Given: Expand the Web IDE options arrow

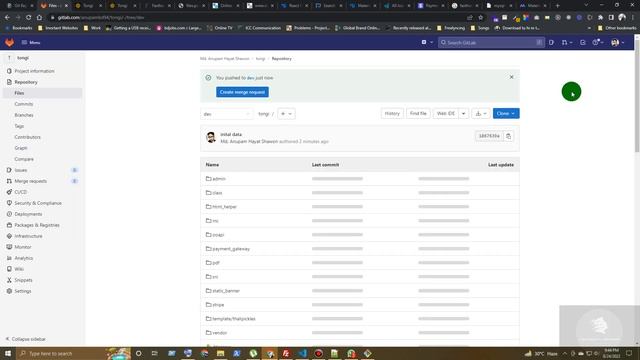Looking at the screenshot, I should pyautogui.click(x=463, y=113).
